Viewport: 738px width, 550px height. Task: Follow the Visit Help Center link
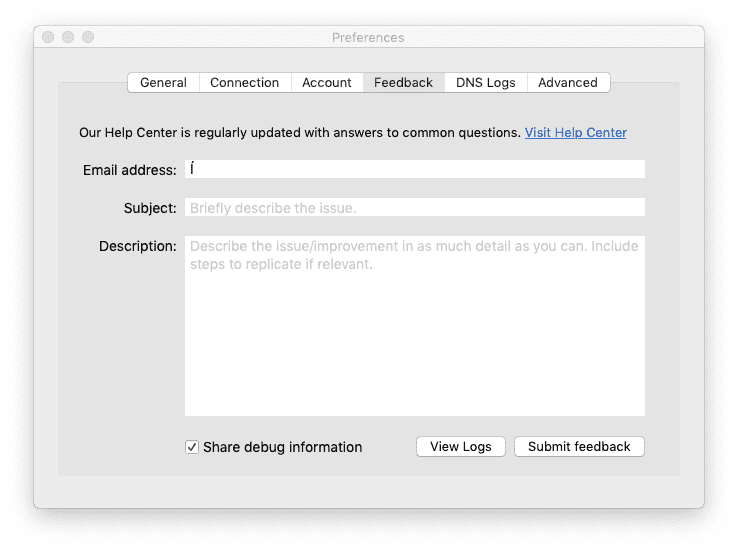coord(575,133)
